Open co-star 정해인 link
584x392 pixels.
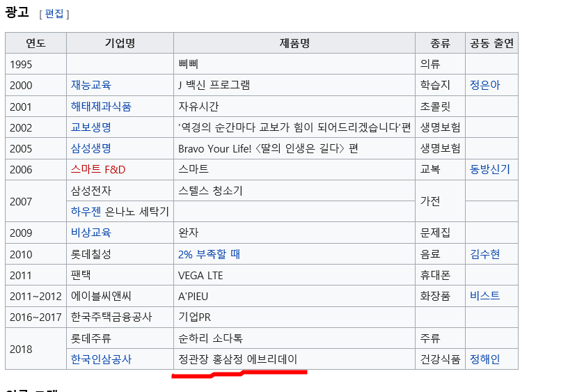click(x=484, y=359)
